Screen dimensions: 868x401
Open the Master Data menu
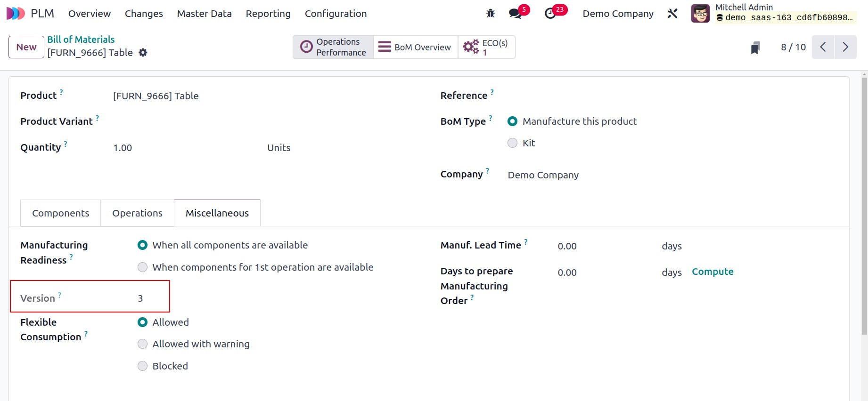coord(205,14)
